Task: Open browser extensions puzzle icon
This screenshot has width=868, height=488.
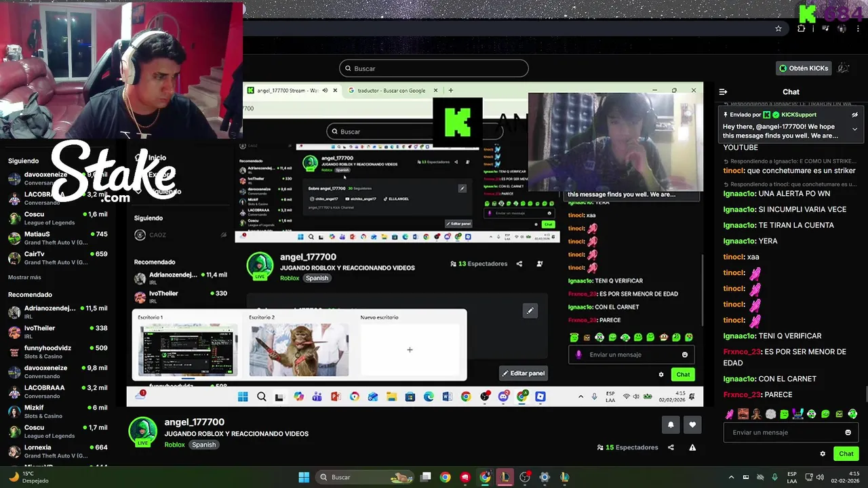Action: 802,28
